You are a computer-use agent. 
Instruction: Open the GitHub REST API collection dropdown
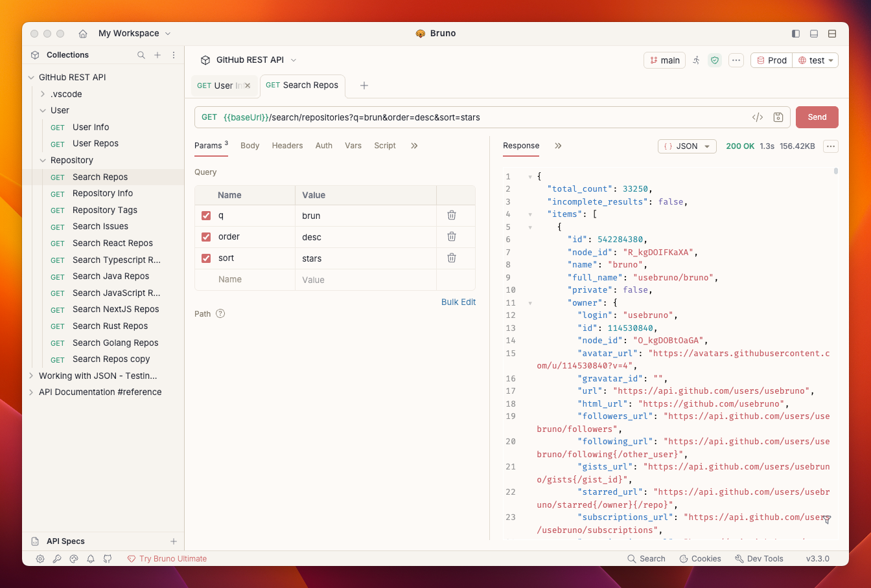click(249, 60)
